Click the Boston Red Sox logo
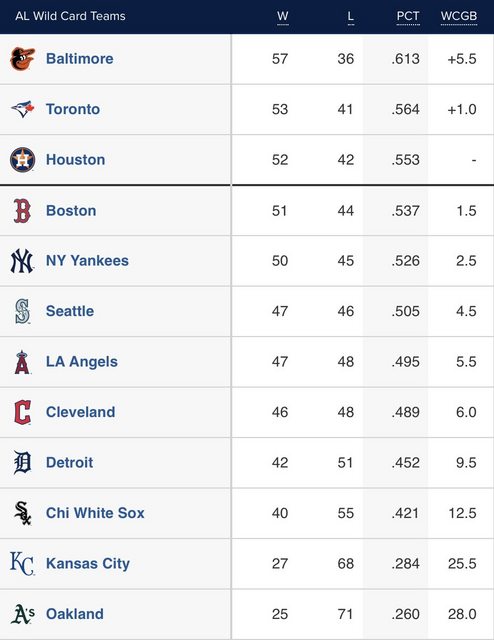This screenshot has height=640, width=494. click(x=22, y=211)
